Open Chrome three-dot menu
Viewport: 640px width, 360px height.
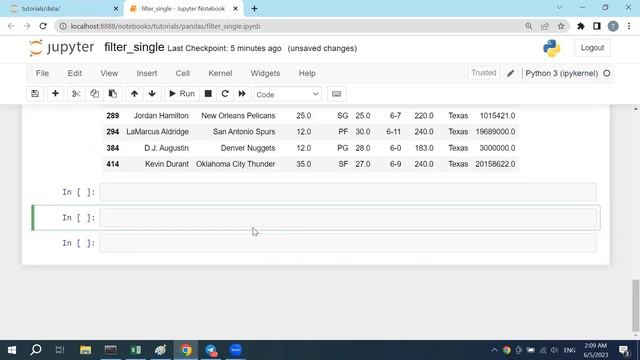tap(629, 26)
